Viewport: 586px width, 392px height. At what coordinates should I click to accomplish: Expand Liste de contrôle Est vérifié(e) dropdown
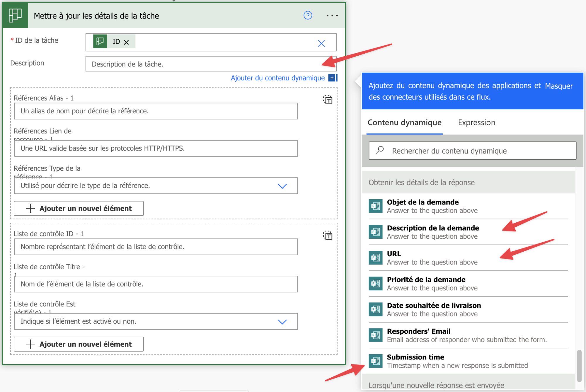(282, 322)
